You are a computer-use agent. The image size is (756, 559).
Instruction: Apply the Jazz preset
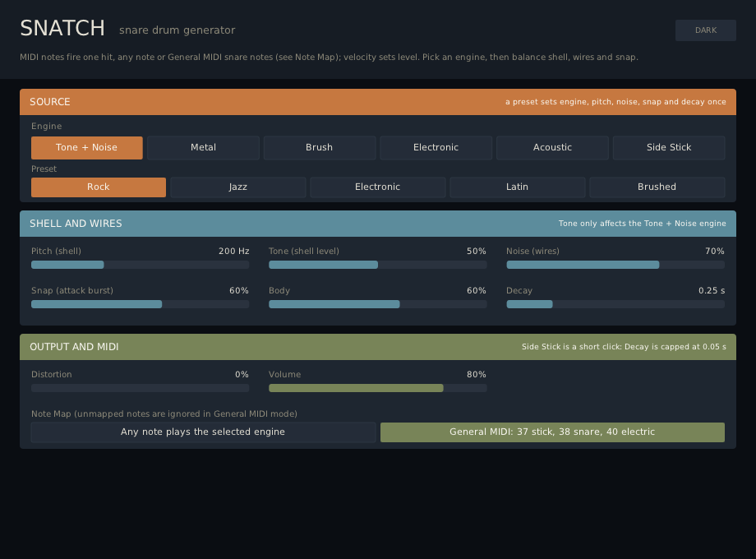pyautogui.click(x=238, y=187)
